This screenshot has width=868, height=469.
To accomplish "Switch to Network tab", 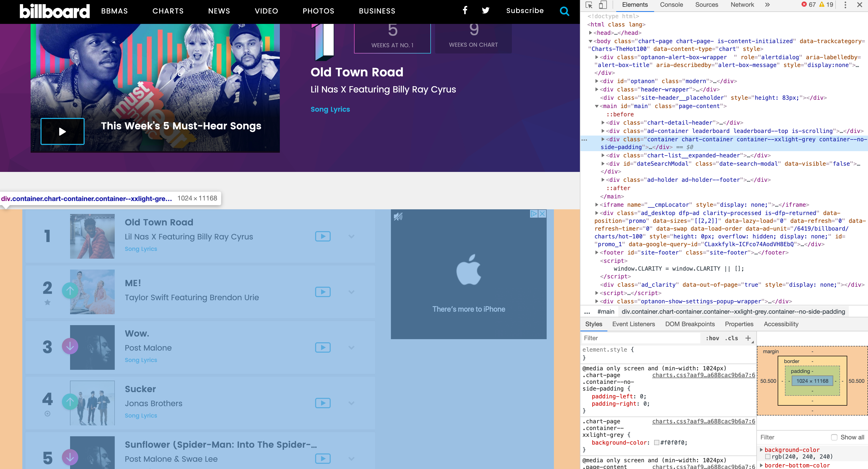I will [742, 5].
